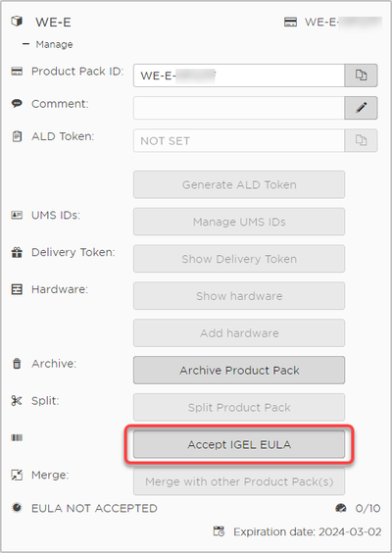Viewport: 392px width, 553px height.
Task: Click the WE-E package cube icon
Action: [17, 22]
